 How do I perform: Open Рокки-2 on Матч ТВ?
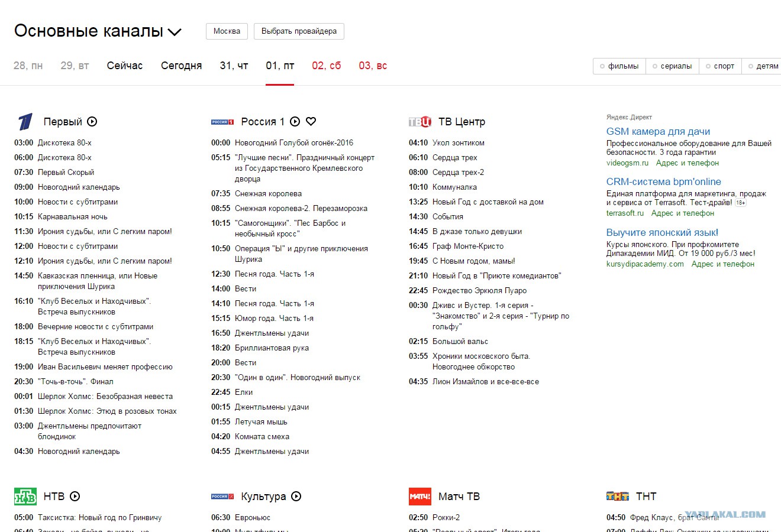coord(446,518)
